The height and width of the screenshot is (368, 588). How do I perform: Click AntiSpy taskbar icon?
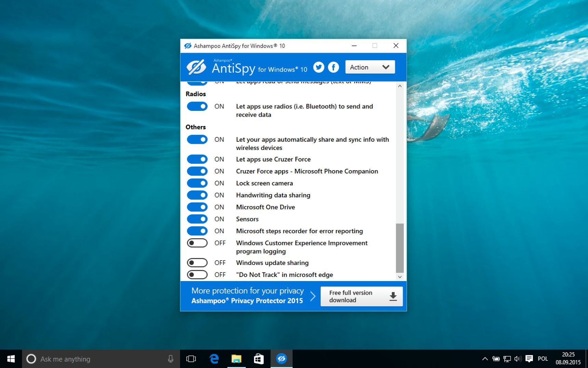281,359
